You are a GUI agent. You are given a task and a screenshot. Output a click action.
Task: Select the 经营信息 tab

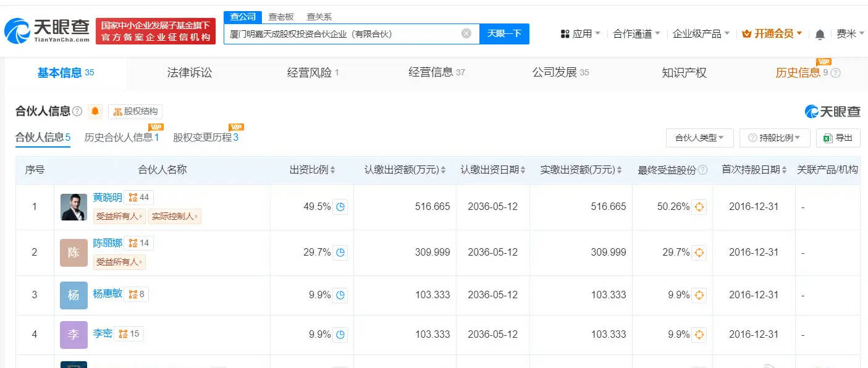coord(437,73)
